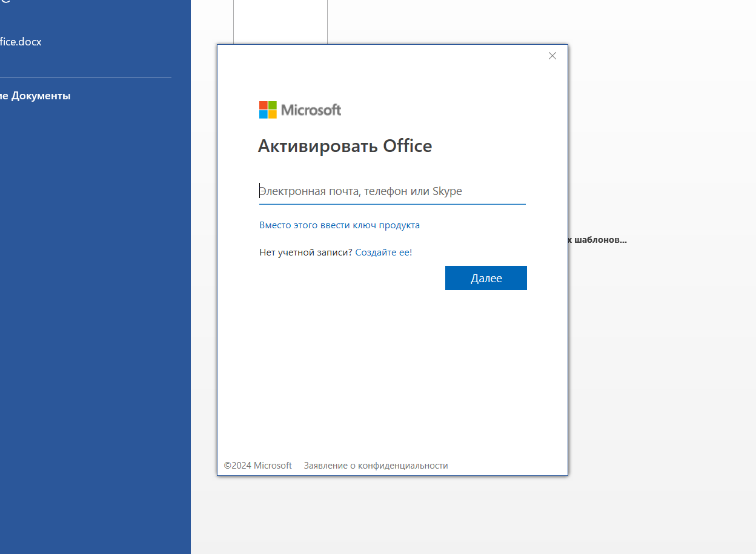
Task: Click the Microsoft four-square logo
Action: click(268, 110)
